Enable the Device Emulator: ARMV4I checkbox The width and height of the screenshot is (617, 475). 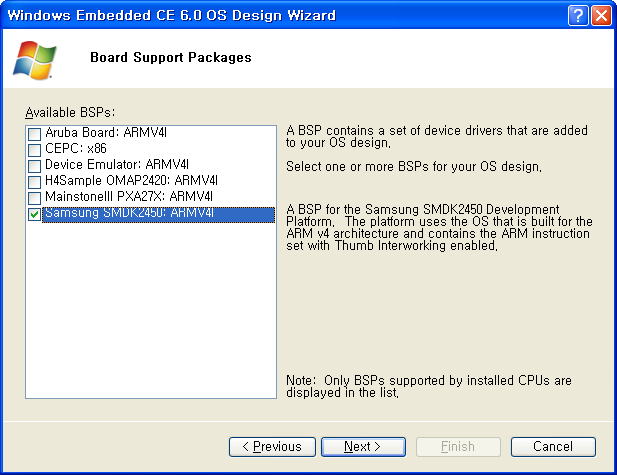[34, 166]
